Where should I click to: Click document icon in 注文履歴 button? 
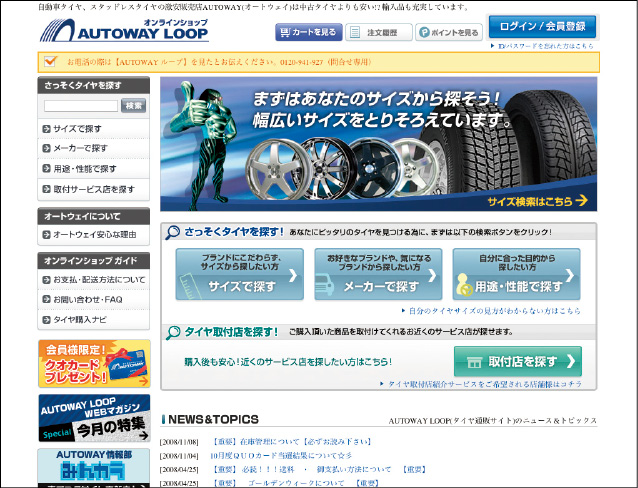coord(355,32)
